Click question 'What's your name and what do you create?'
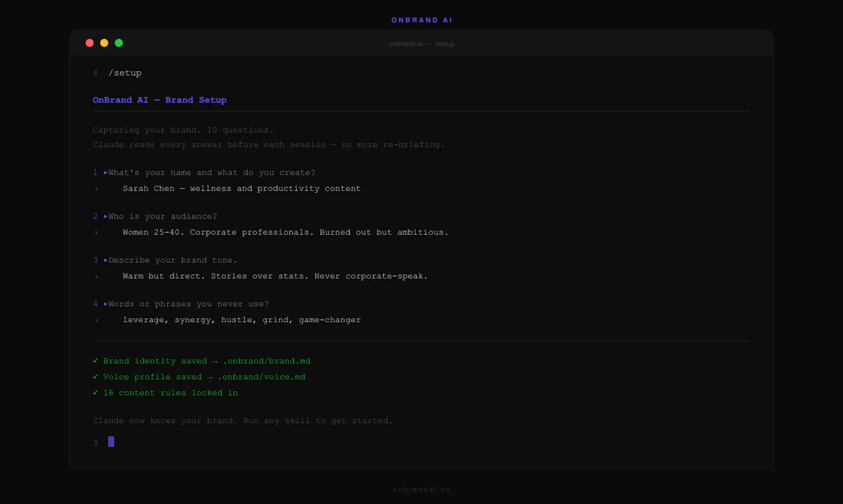The height and width of the screenshot is (504, 843). pos(212,173)
